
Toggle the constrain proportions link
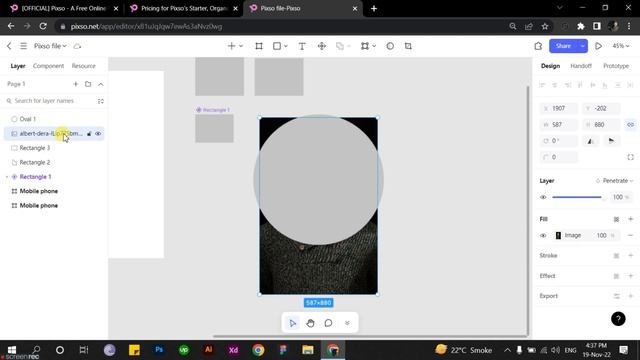click(631, 124)
